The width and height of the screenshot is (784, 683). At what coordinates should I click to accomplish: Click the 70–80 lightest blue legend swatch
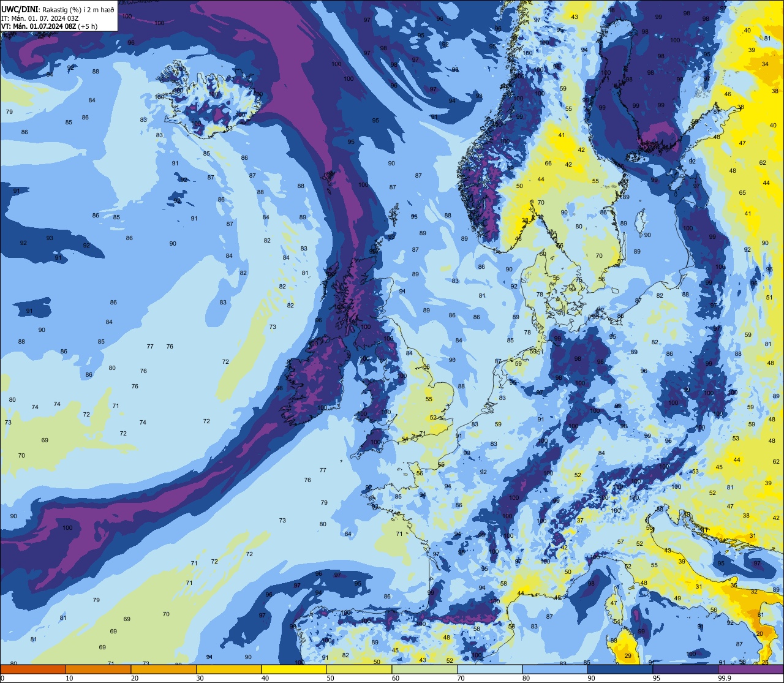pos(489,669)
